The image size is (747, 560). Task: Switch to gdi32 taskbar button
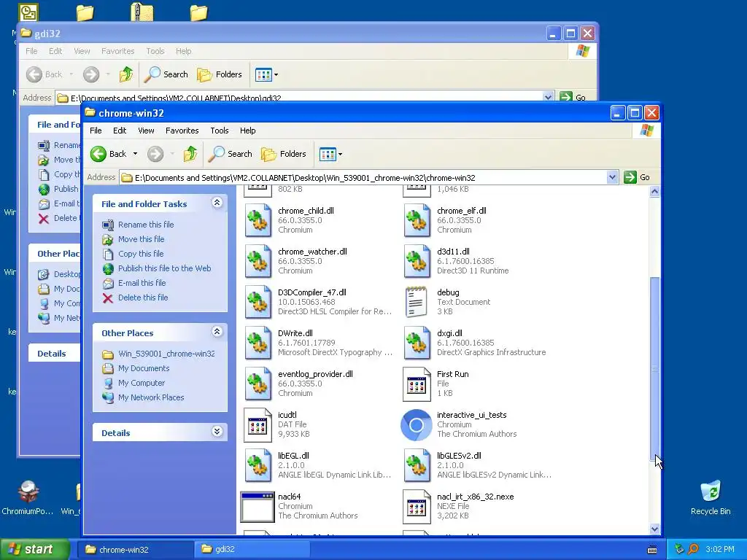click(x=252, y=549)
